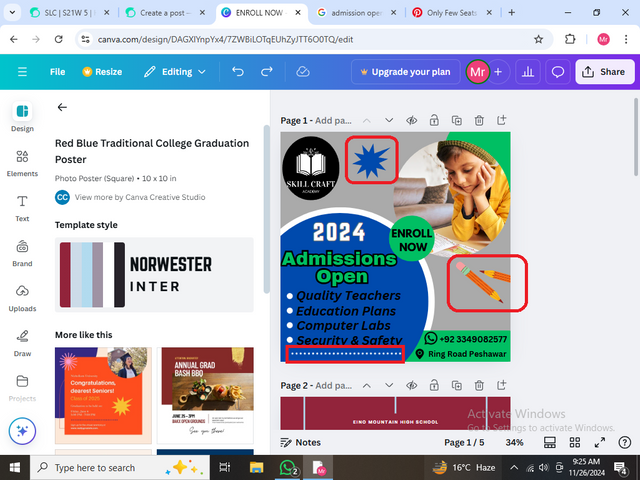Select the Text tool in sidebar
This screenshot has height=480, width=640.
[22, 208]
